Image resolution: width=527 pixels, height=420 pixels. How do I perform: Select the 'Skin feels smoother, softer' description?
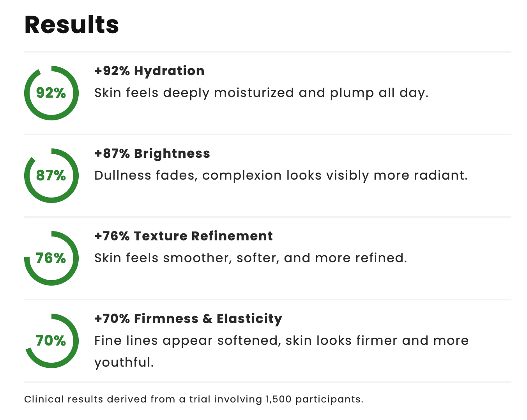[251, 258]
